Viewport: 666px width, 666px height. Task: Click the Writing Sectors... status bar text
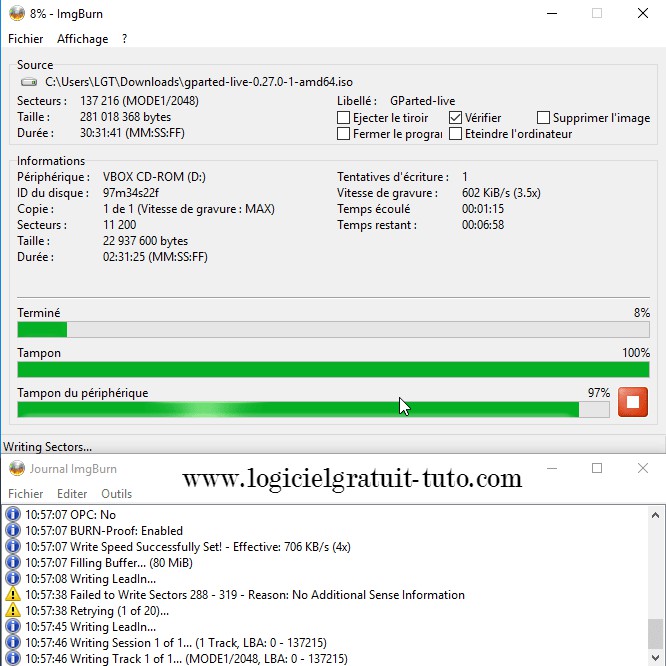[x=47, y=447]
